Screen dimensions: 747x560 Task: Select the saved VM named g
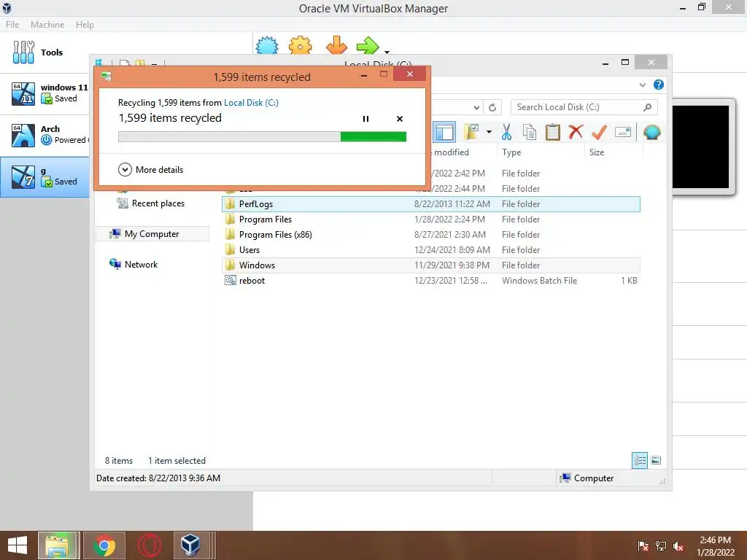(44, 176)
